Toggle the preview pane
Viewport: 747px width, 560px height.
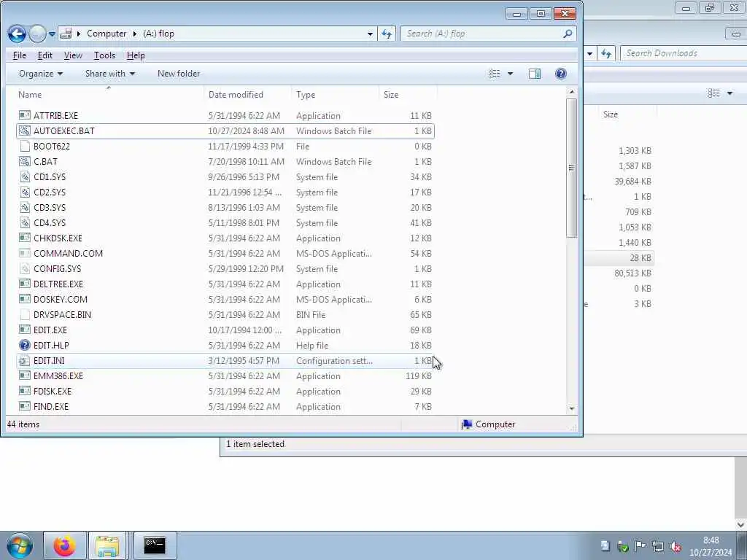tap(535, 74)
